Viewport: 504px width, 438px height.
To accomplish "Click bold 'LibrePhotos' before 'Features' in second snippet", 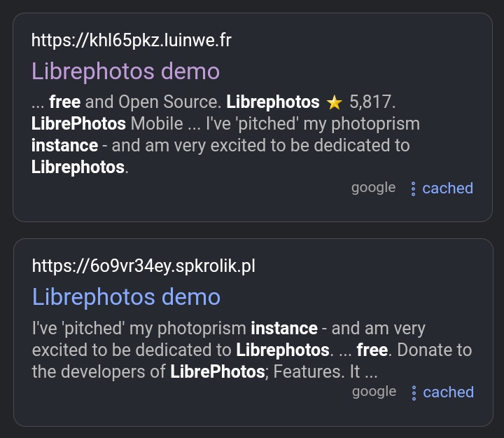I will click(x=218, y=371).
